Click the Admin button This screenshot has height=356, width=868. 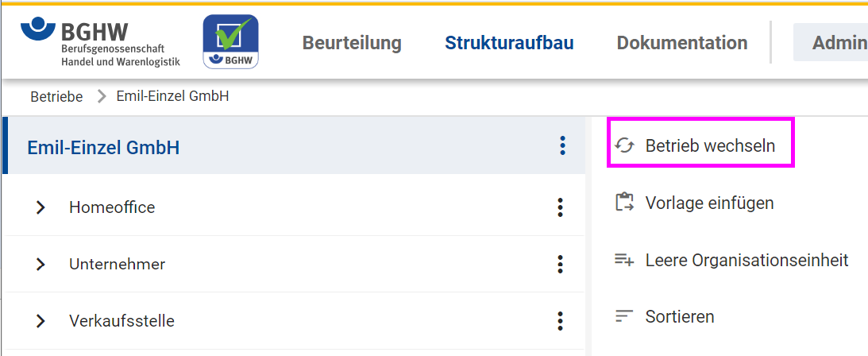[831, 43]
